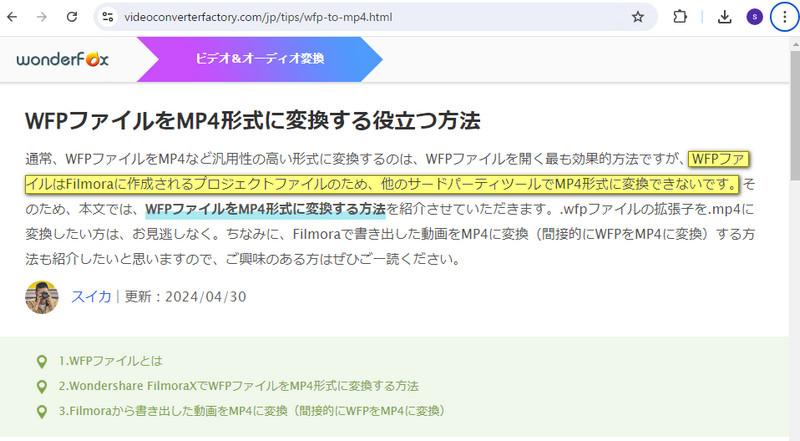Click the author's avatar photo
Screen dimensions: 800x441
pos(42,296)
